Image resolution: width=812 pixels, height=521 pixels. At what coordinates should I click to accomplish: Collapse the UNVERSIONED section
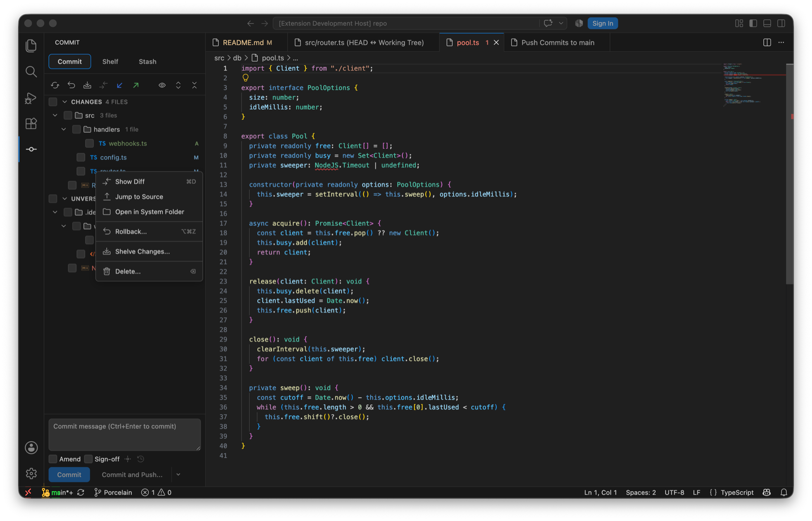[65, 198]
